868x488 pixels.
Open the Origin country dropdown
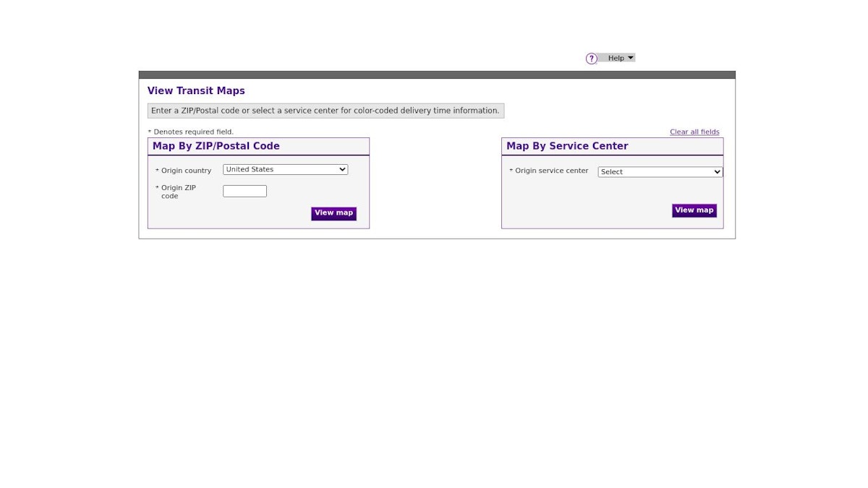(284, 170)
